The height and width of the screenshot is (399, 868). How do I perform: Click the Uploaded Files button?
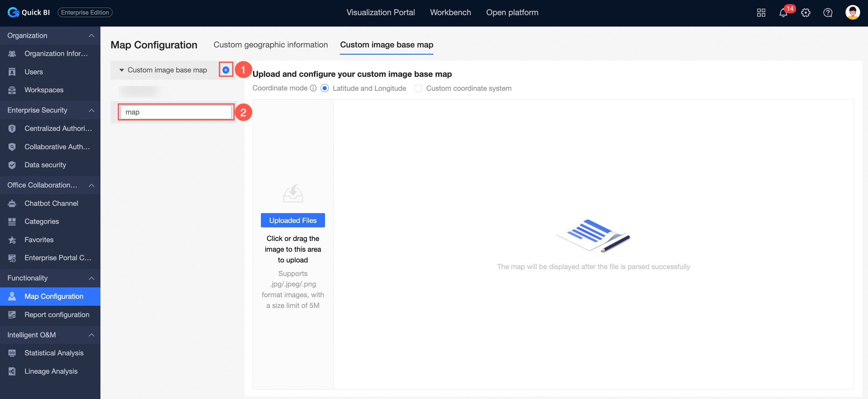click(x=292, y=220)
